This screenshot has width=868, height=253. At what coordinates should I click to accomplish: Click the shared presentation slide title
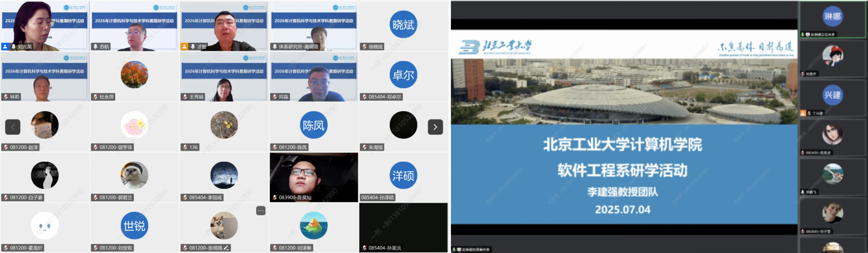pos(622,145)
